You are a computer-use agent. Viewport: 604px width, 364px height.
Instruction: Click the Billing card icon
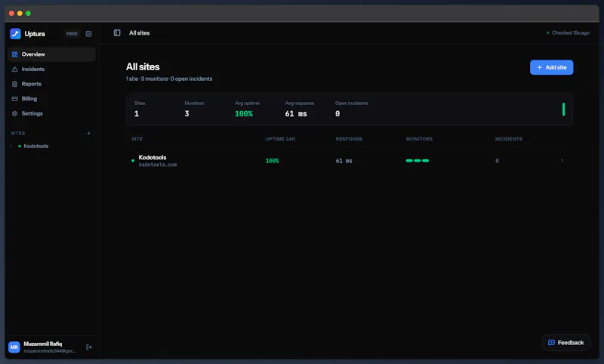[14, 99]
